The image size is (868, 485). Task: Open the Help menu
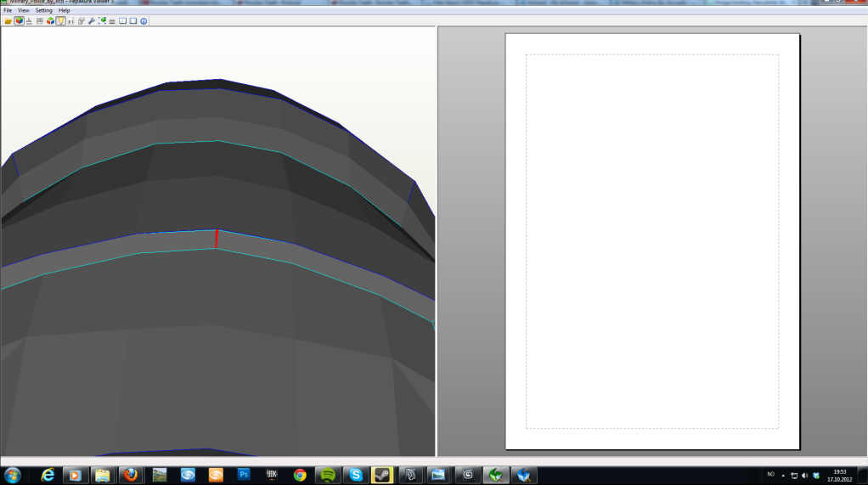65,10
